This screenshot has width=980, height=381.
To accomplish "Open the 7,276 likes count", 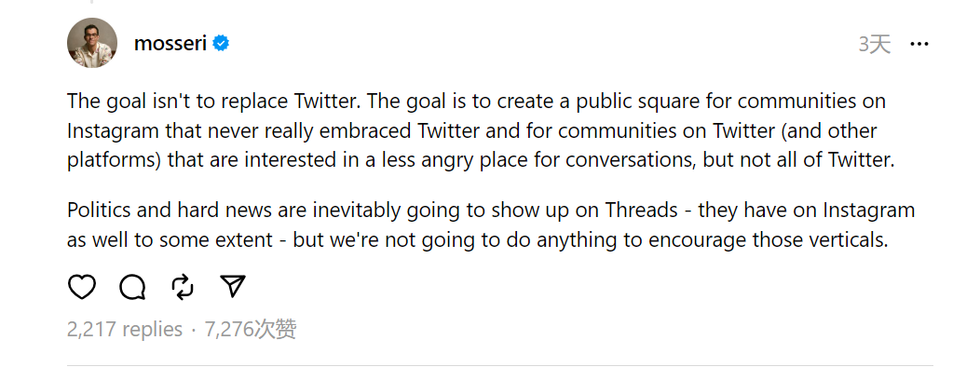I will (x=250, y=329).
